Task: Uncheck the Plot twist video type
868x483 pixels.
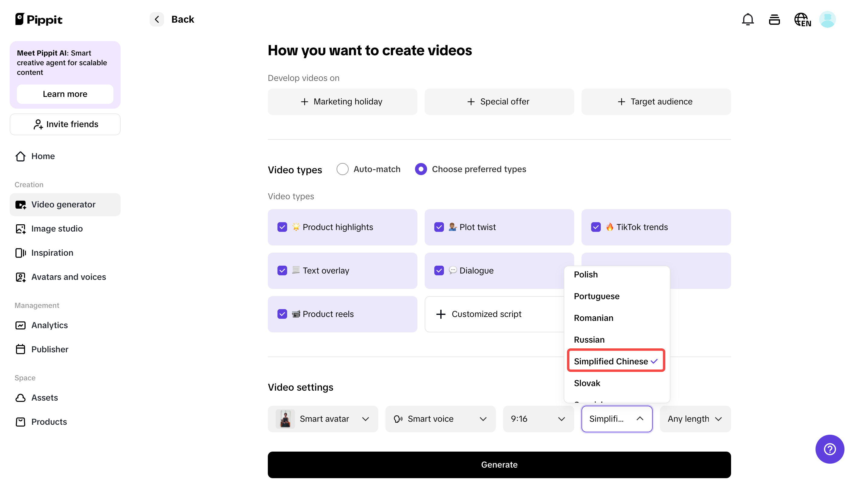Action: click(439, 227)
